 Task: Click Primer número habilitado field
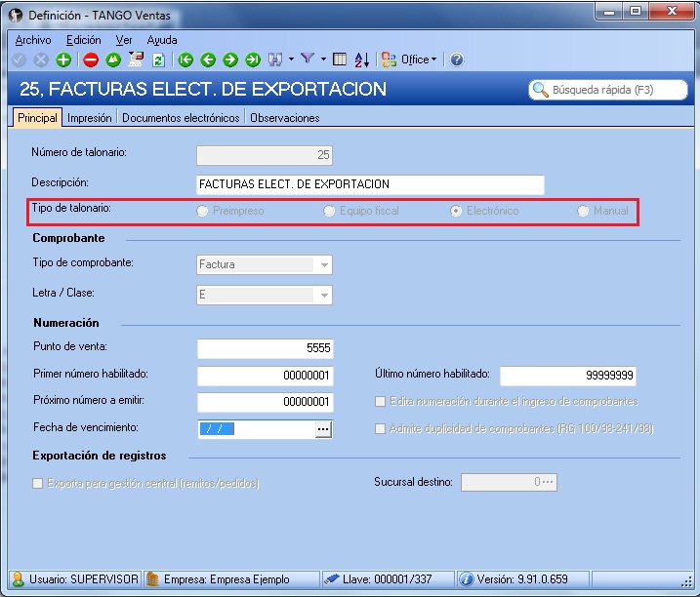tap(266, 376)
